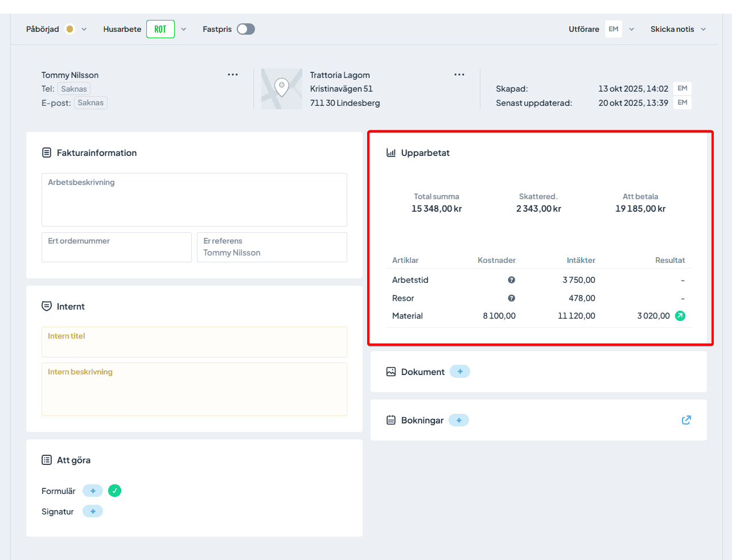Image resolution: width=732 pixels, height=560 pixels.
Task: Click the question mark icon for Resor
Action: pos(511,298)
